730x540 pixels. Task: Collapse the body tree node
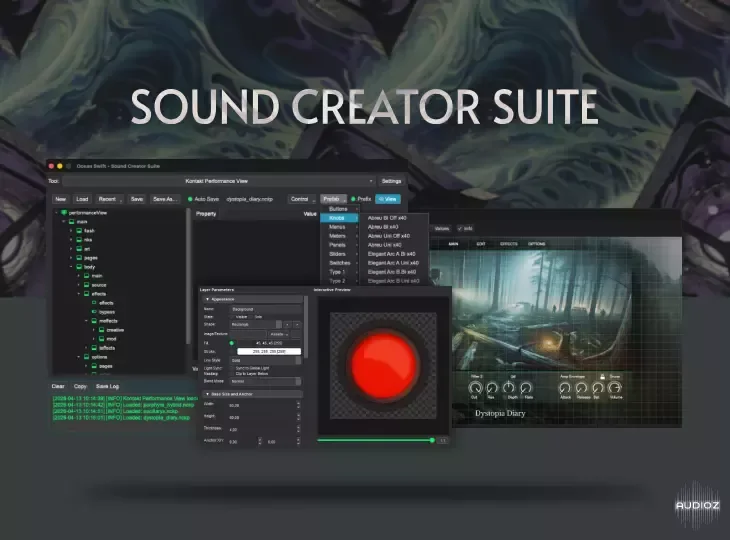(71, 267)
